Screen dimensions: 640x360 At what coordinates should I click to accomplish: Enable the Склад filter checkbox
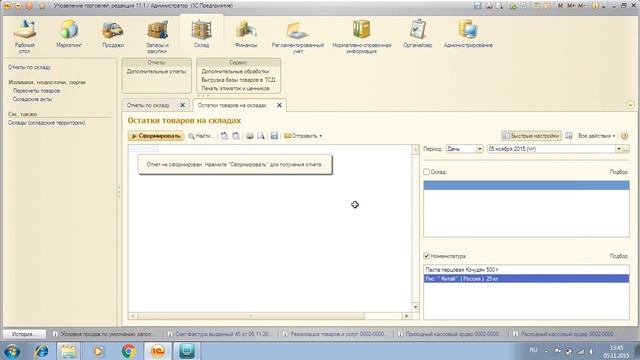(427, 172)
